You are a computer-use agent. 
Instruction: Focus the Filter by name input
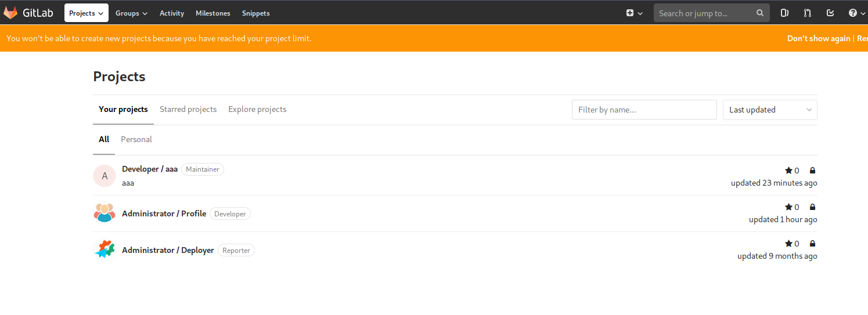click(x=644, y=110)
